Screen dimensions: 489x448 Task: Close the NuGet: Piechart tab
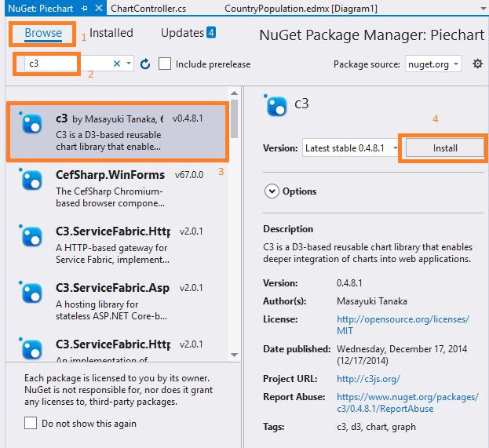click(x=99, y=8)
